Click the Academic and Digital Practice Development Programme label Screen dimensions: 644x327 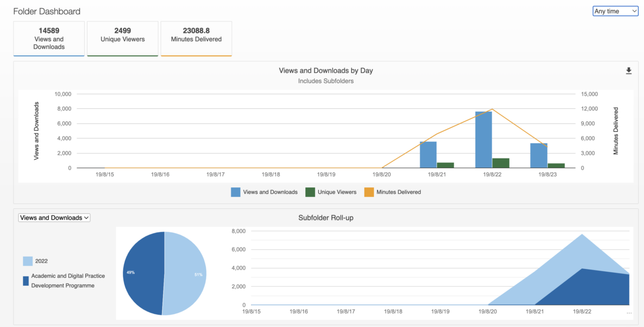click(68, 281)
